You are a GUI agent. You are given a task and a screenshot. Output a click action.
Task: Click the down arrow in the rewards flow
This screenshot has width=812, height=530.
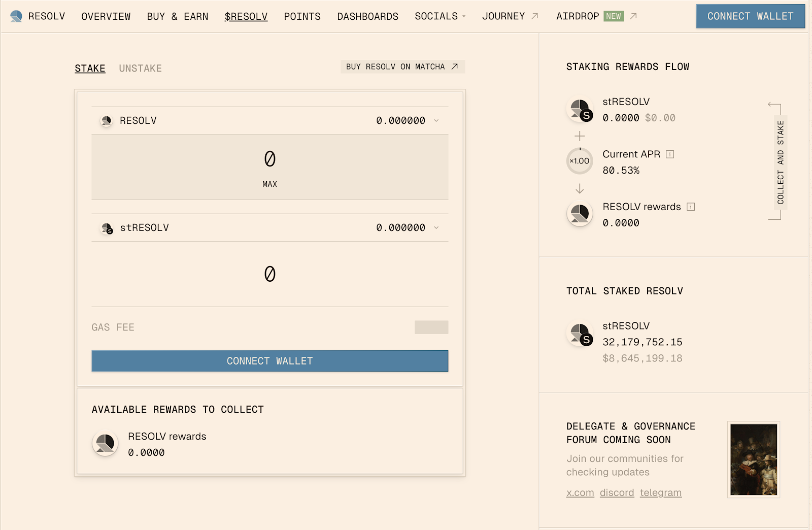[580, 189]
